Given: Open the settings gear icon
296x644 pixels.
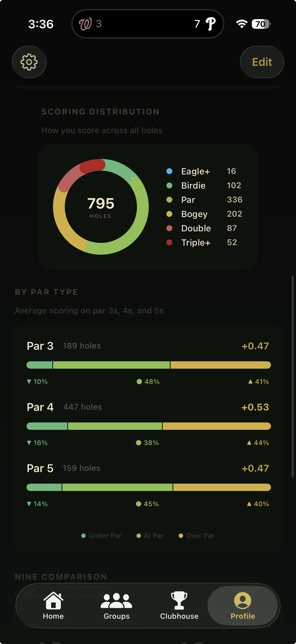Looking at the screenshot, I should click(x=29, y=62).
